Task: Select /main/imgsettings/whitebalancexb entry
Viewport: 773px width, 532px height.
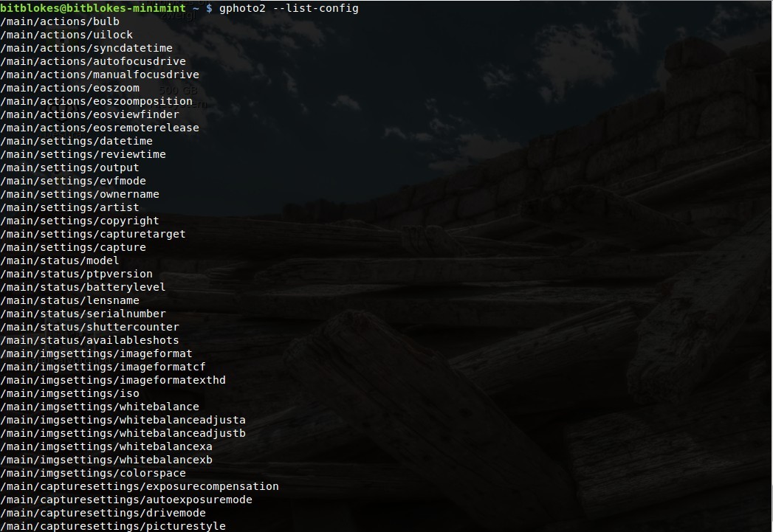Action: [106, 460]
